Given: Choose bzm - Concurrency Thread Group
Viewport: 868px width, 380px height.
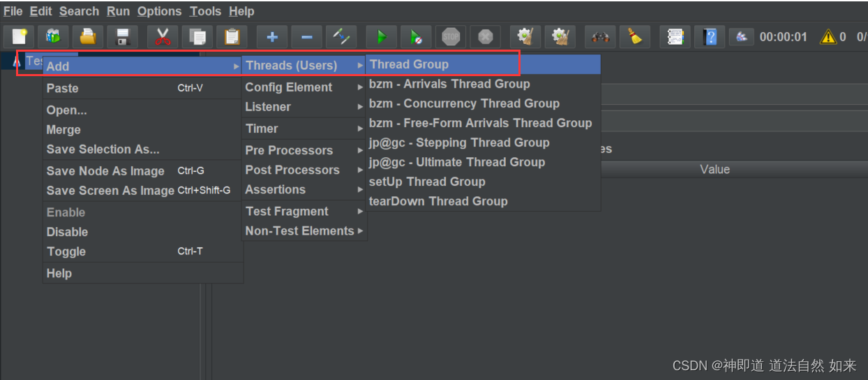Looking at the screenshot, I should (x=483, y=103).
